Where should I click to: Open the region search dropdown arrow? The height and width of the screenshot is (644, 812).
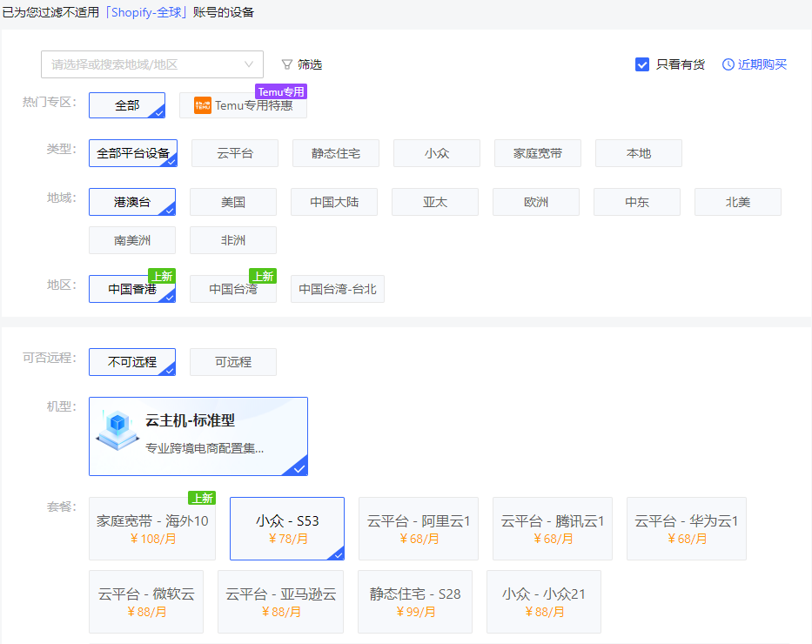(249, 64)
